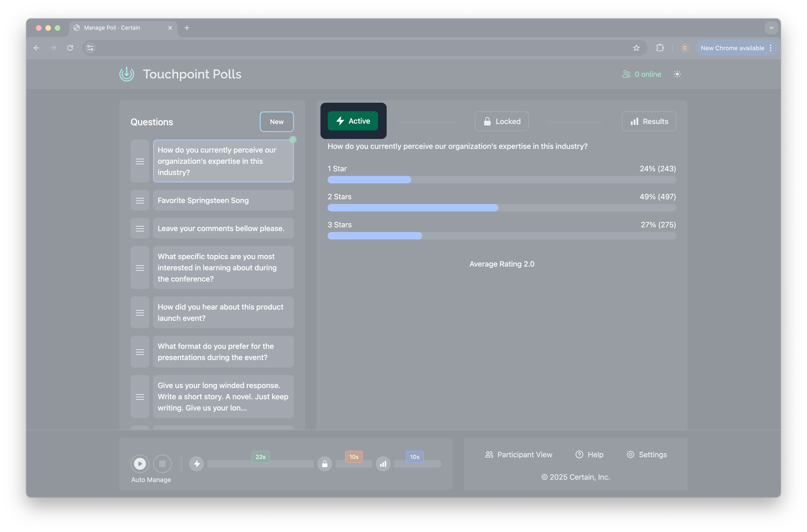Click the drag handle beside Favorite Springsteen Song
Screen dimensions: 807x532
click(140, 200)
